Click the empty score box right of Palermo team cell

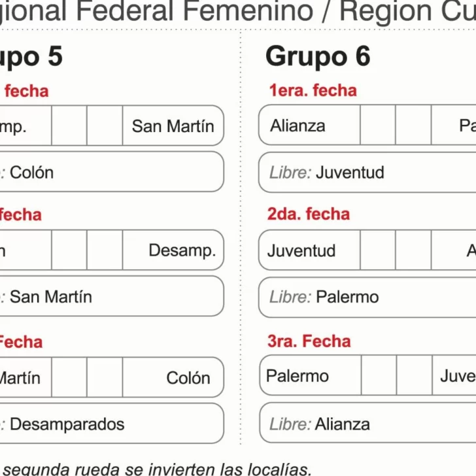379,376
